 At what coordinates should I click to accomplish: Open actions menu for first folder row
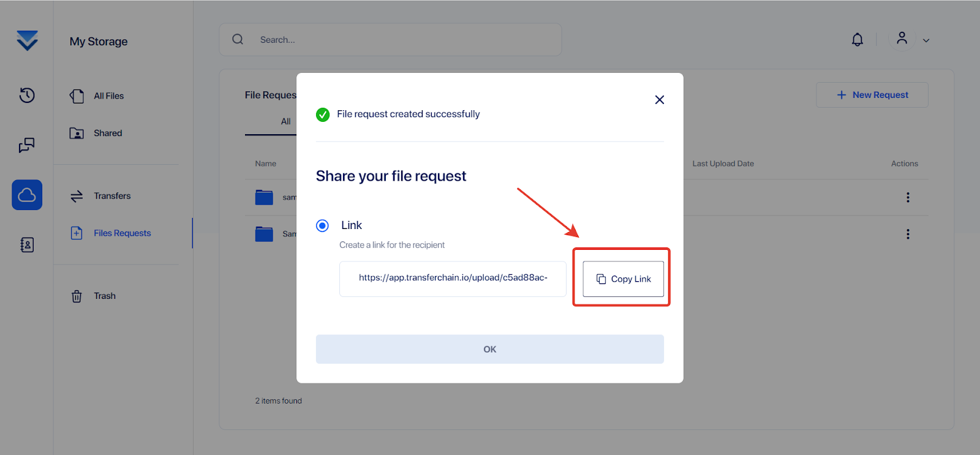[908, 197]
